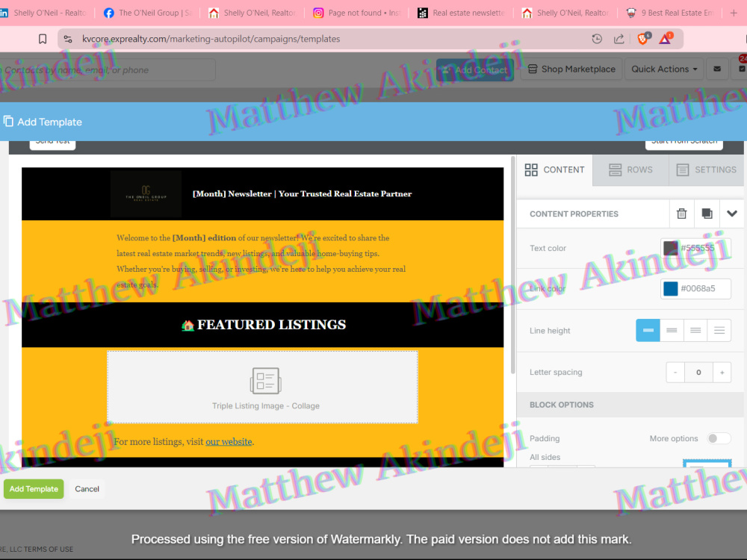This screenshot has height=560, width=747.
Task: Follow the 'our website' link
Action: 229,442
